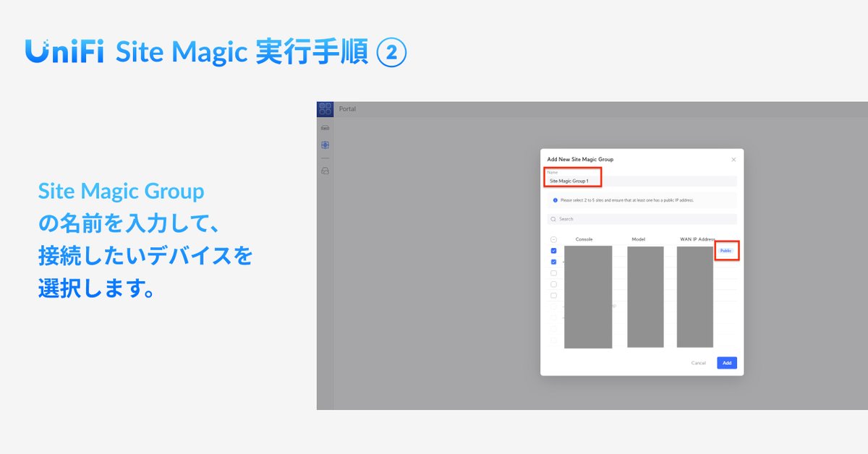This screenshot has width=868, height=454.
Task: Click the Public IP address badge
Action: (726, 250)
